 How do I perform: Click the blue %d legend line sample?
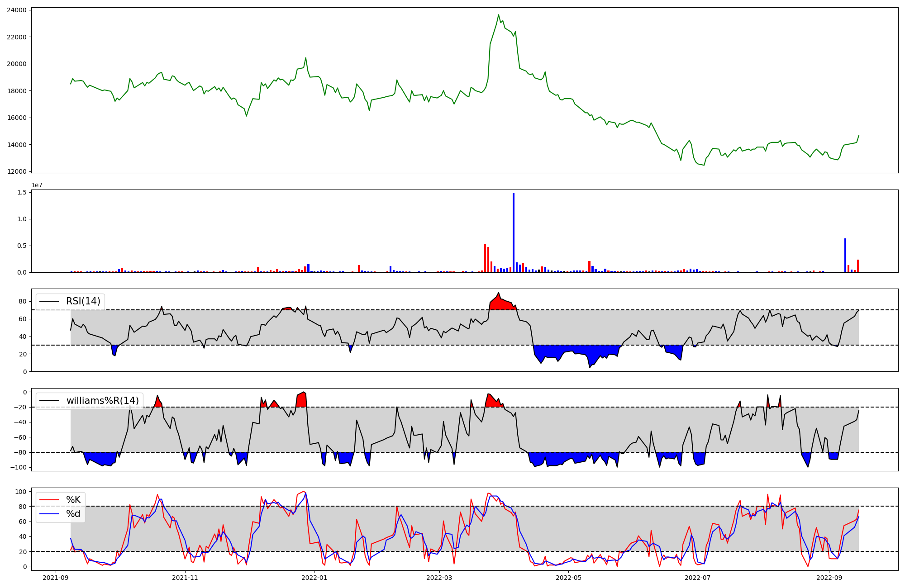49,514
